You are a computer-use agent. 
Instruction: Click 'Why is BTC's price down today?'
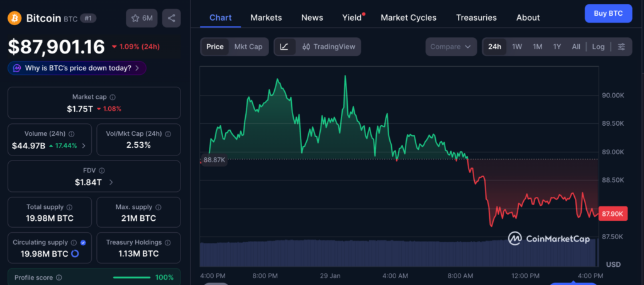(x=77, y=68)
